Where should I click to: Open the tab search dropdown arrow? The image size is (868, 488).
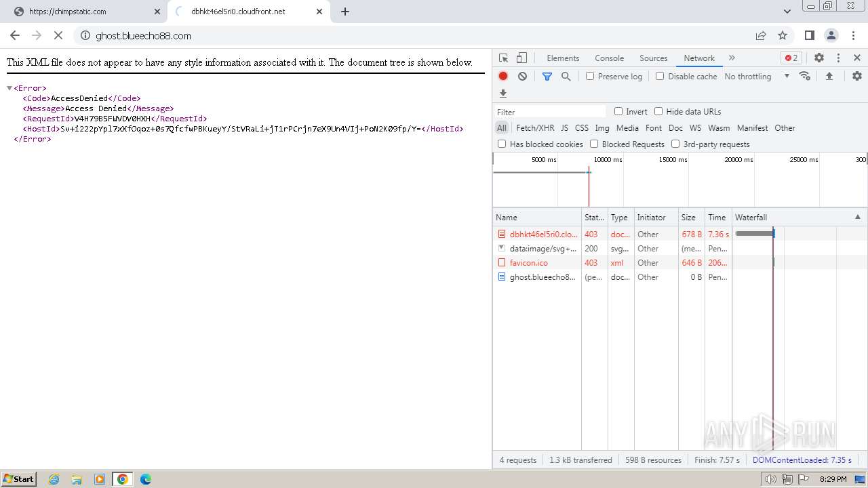tap(787, 12)
